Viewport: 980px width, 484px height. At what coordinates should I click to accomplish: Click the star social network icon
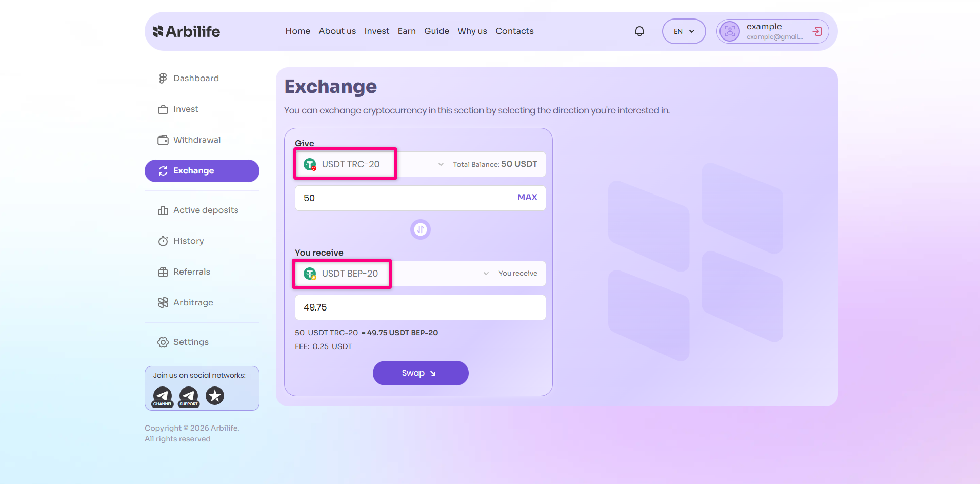[215, 396]
